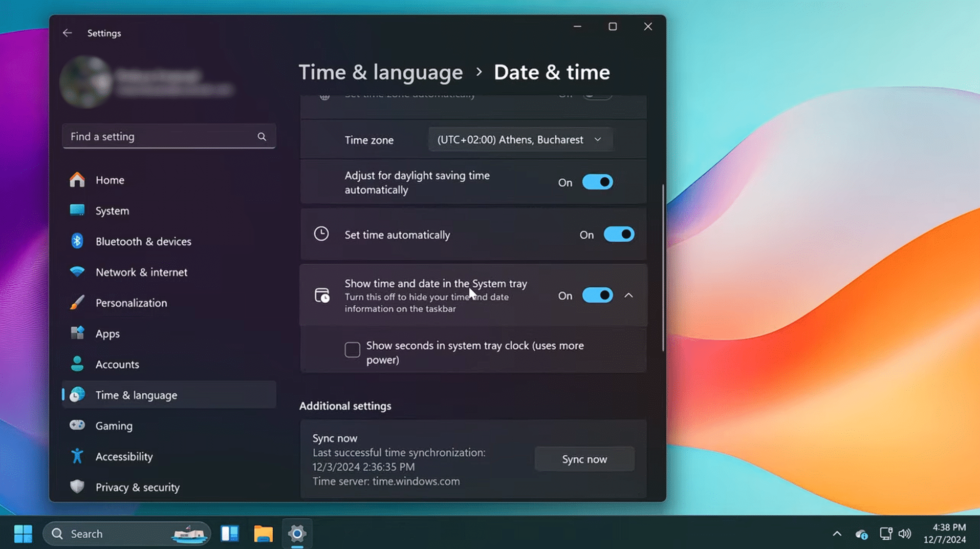Toggle Set time automatically off
The width and height of the screenshot is (980, 549).
click(619, 235)
